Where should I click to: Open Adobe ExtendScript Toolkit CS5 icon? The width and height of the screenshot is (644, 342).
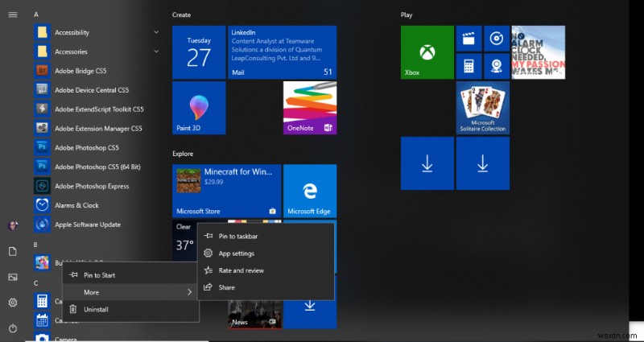(x=42, y=109)
